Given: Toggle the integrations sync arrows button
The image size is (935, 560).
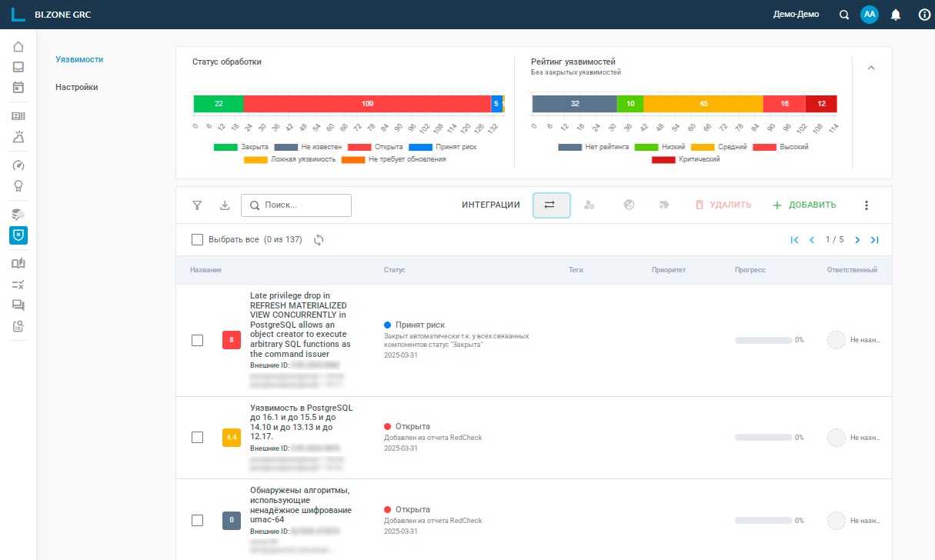Looking at the screenshot, I should pyautogui.click(x=551, y=205).
